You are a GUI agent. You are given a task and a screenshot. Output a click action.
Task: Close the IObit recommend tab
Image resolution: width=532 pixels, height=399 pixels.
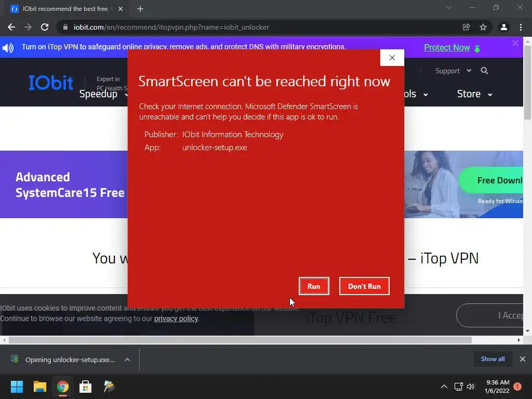pyautogui.click(x=121, y=9)
